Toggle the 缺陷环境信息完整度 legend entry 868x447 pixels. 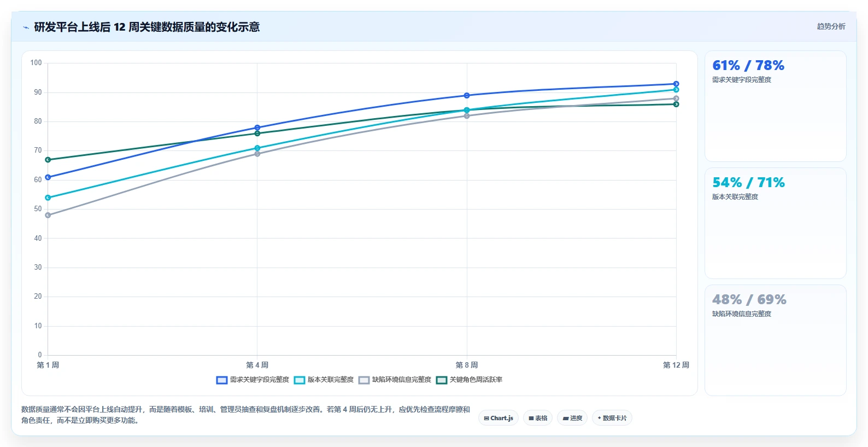(395, 380)
